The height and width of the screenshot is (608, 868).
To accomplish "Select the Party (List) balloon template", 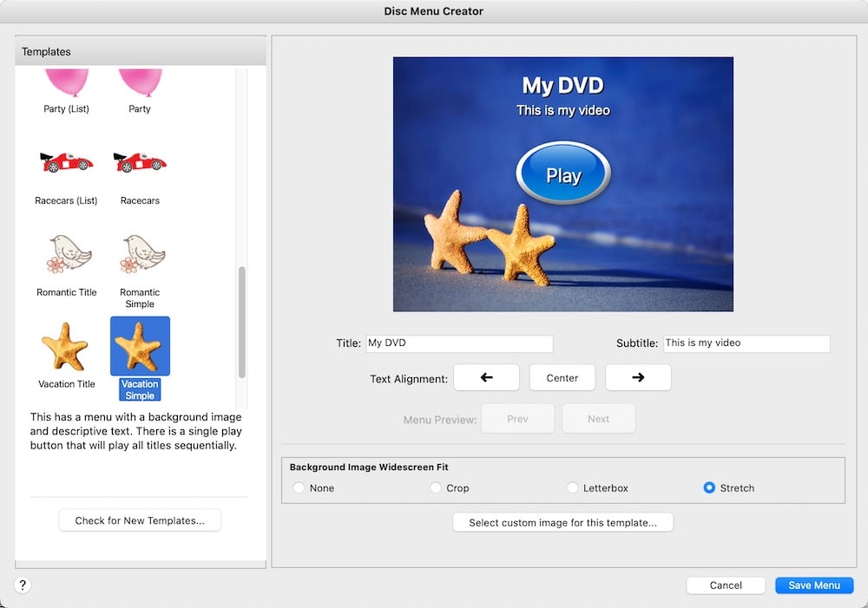I will point(67,83).
